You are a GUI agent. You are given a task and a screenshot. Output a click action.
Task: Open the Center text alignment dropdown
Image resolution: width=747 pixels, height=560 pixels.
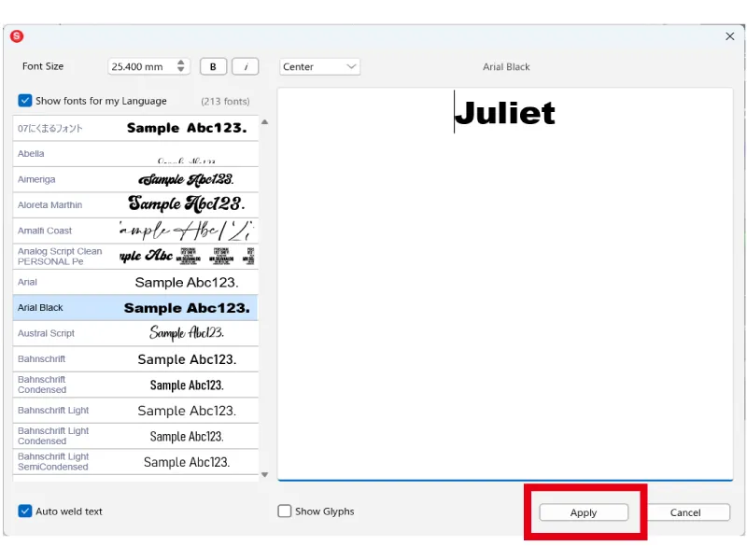point(317,66)
